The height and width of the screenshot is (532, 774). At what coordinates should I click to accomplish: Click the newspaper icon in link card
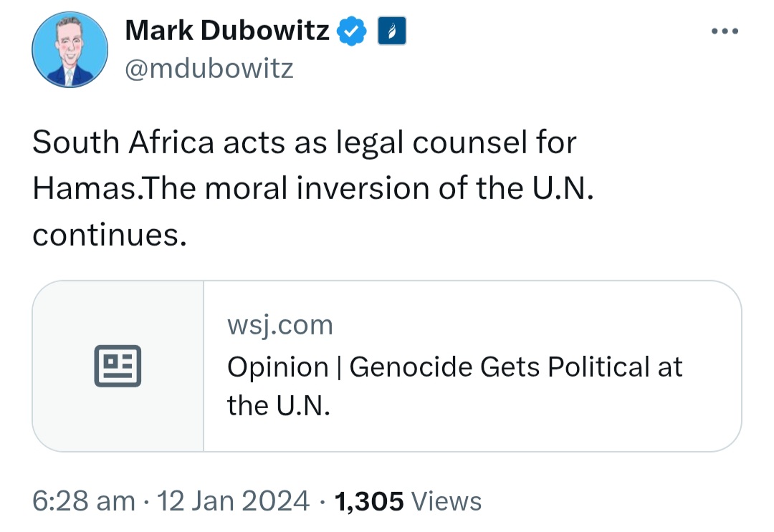point(118,366)
